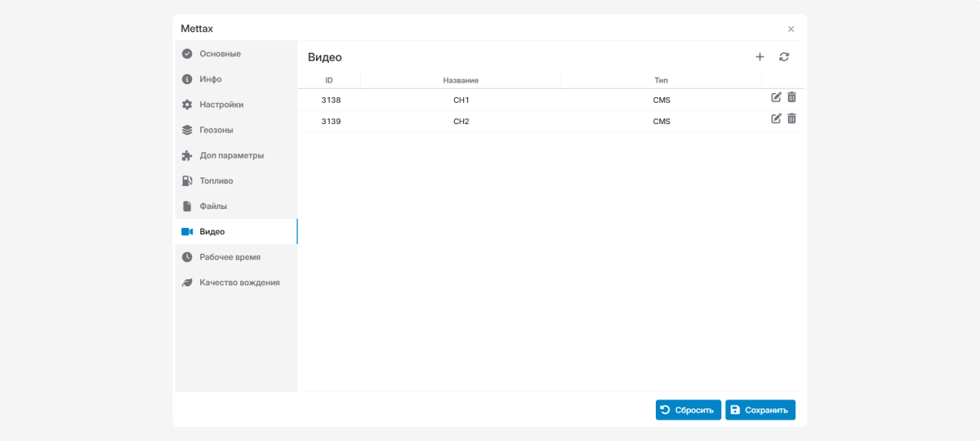Delete the CH1 video entry
Viewport: 980px width, 441px height.
click(x=791, y=97)
